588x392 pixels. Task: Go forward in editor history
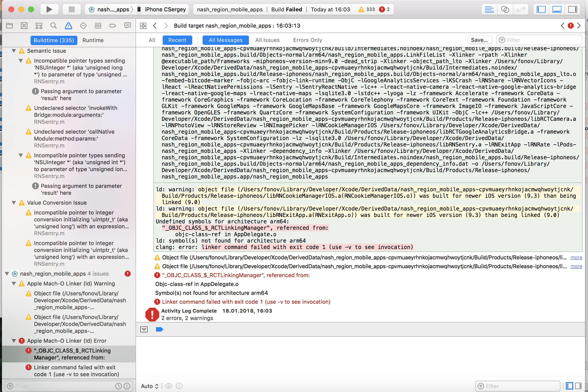click(x=166, y=26)
